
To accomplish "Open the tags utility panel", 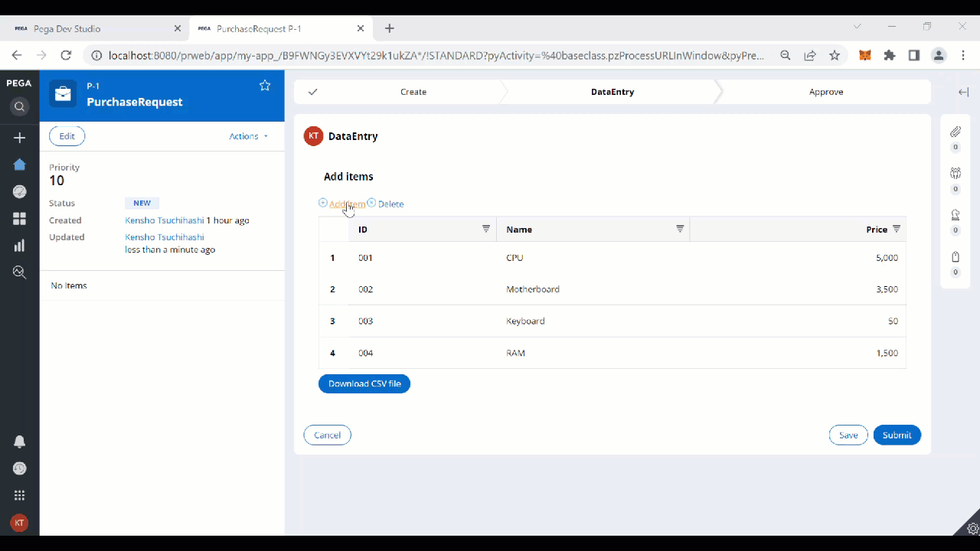I will coord(955,257).
